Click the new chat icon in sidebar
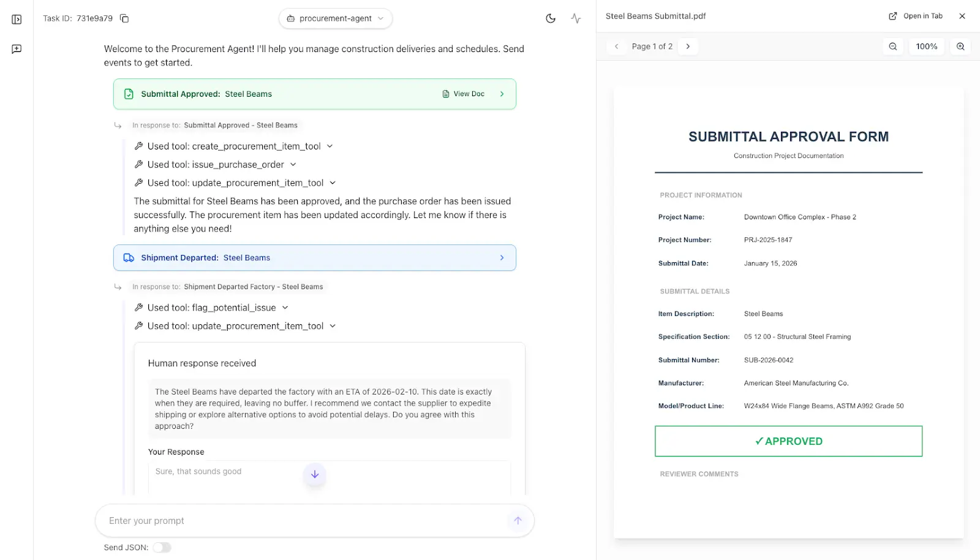The height and width of the screenshot is (560, 980). [17, 49]
